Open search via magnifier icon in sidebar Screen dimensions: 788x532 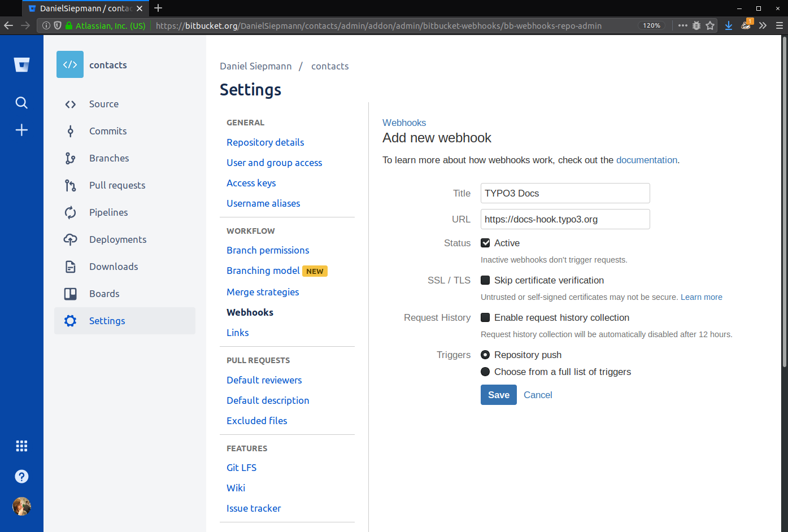(x=21, y=103)
